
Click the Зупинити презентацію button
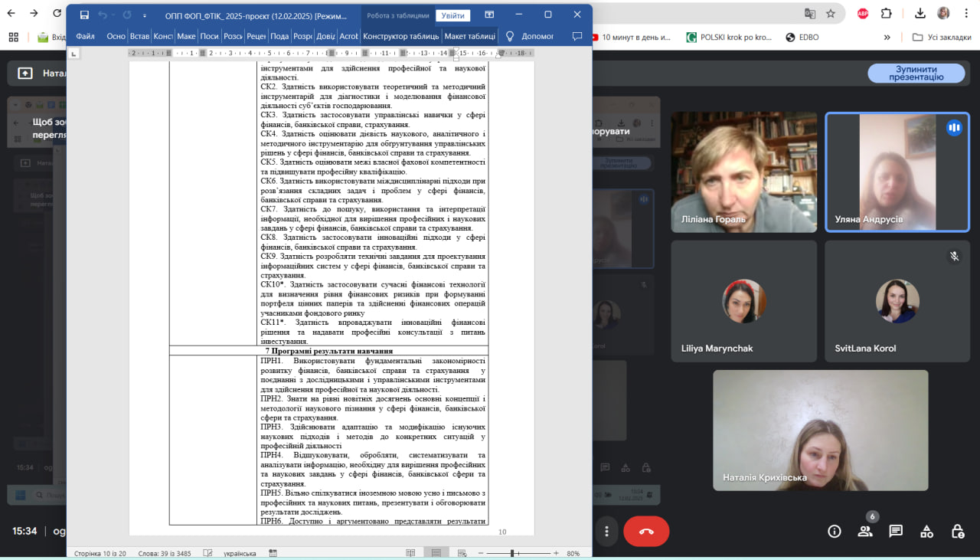coord(915,74)
